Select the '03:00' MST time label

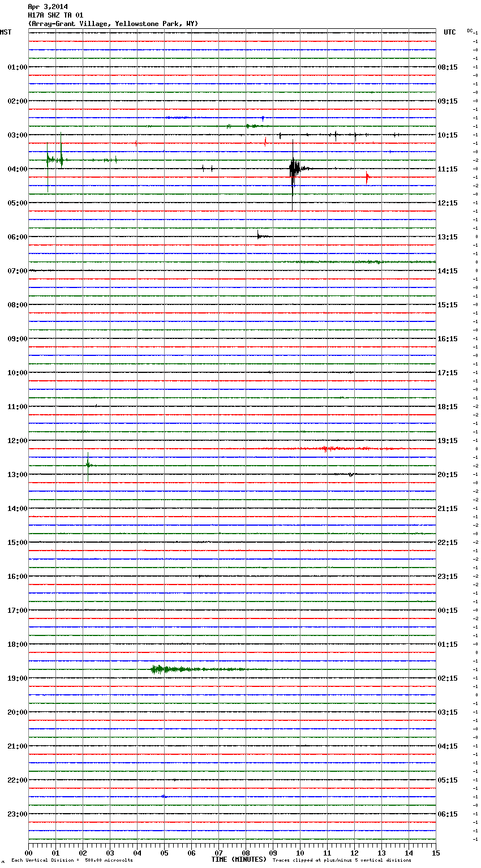coord(18,135)
